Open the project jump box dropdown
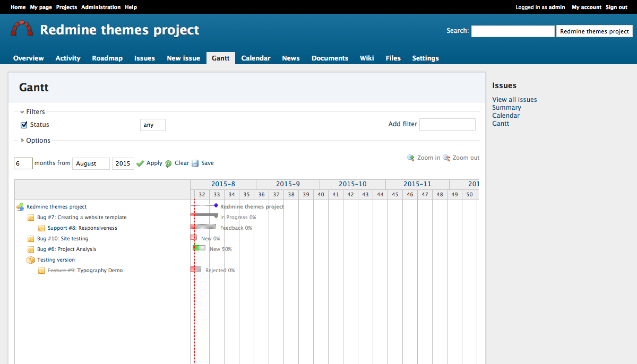The image size is (637, 364). [x=595, y=31]
